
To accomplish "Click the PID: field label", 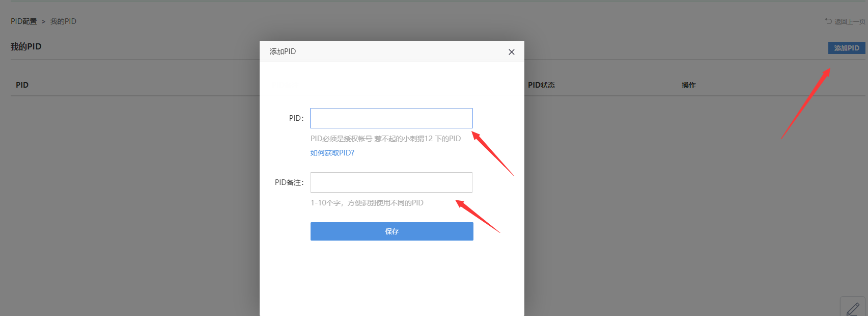I will click(x=296, y=118).
